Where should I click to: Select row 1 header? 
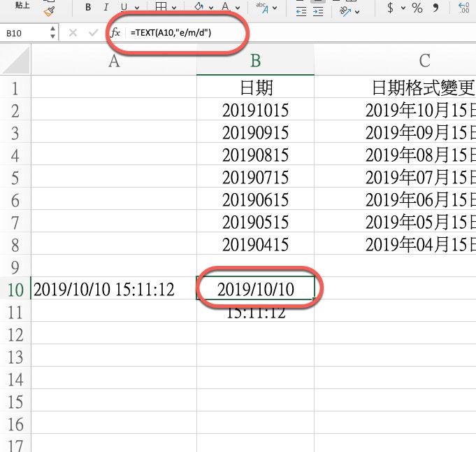(15, 88)
